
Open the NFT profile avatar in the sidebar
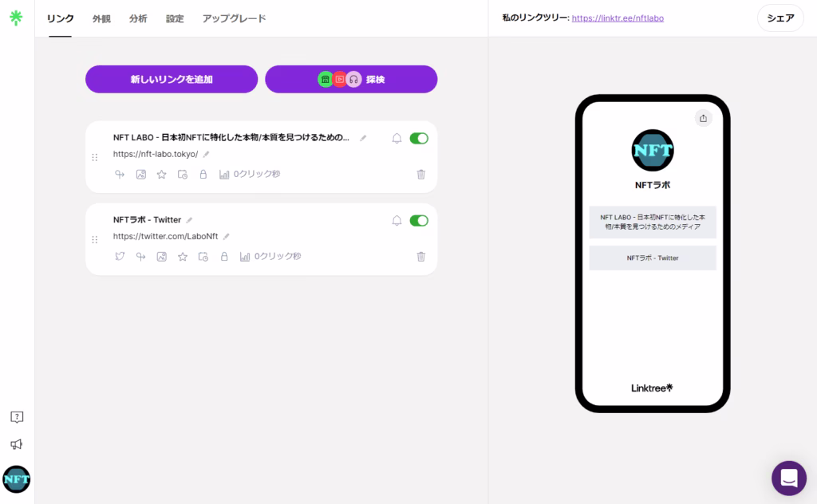pos(17,479)
